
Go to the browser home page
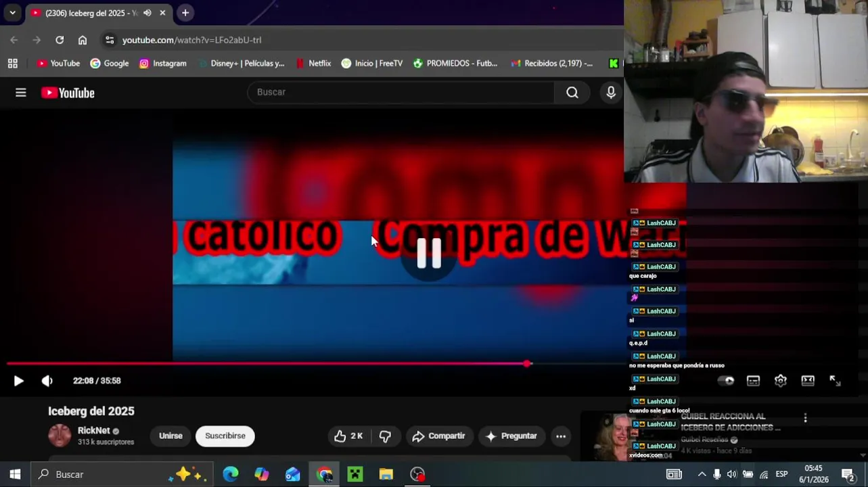(83, 40)
